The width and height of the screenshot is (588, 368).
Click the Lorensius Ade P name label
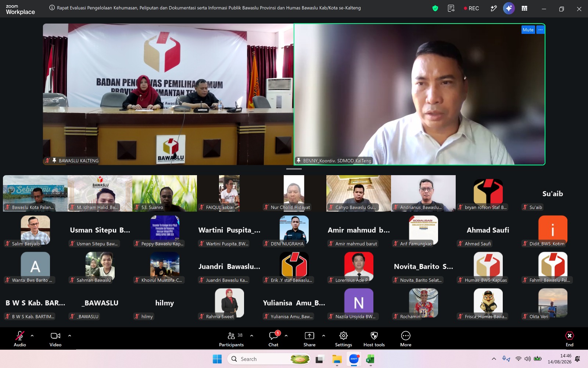click(x=351, y=280)
